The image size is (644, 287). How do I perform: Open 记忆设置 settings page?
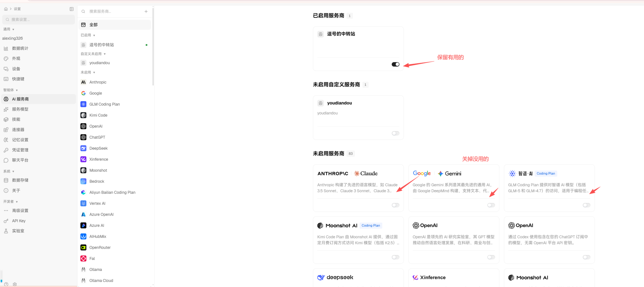tap(38, 140)
